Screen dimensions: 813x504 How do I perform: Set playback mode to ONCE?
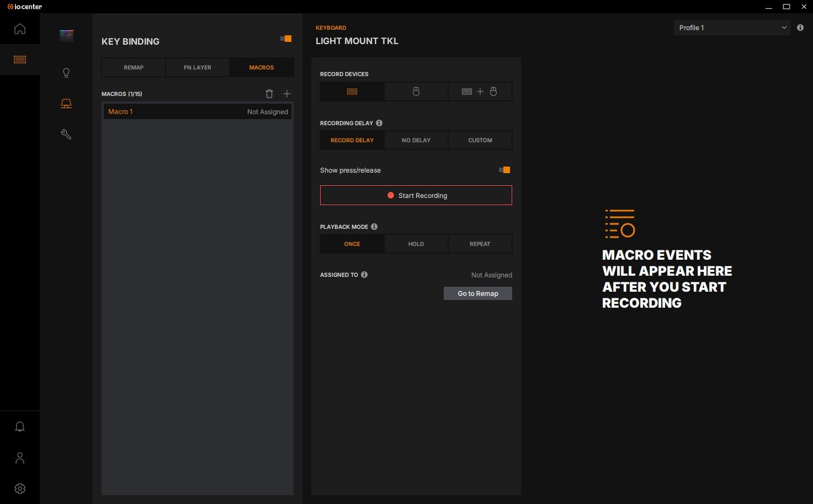pyautogui.click(x=352, y=244)
